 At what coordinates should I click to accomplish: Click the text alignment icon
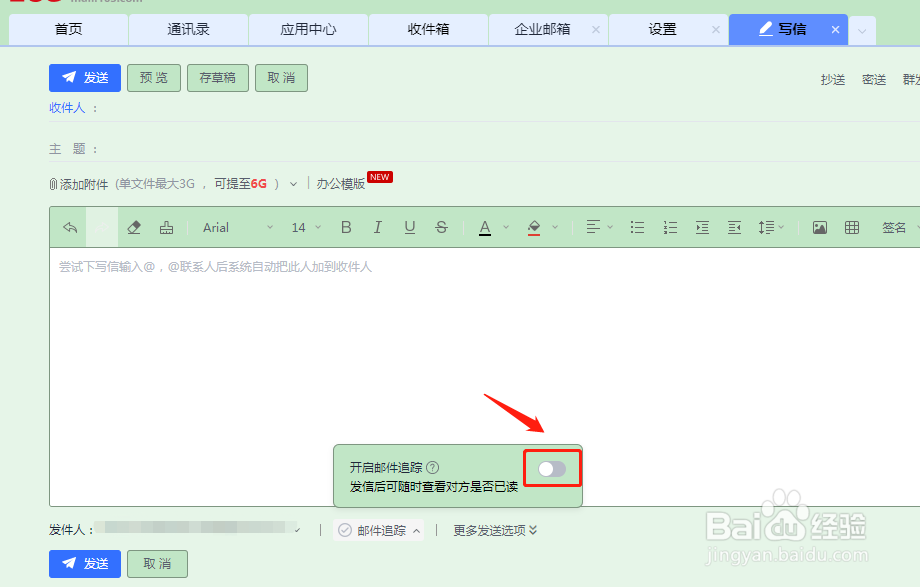(593, 227)
